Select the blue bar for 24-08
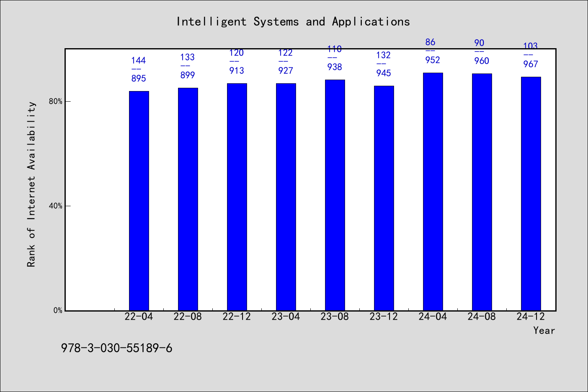The image size is (588, 392). 482,192
